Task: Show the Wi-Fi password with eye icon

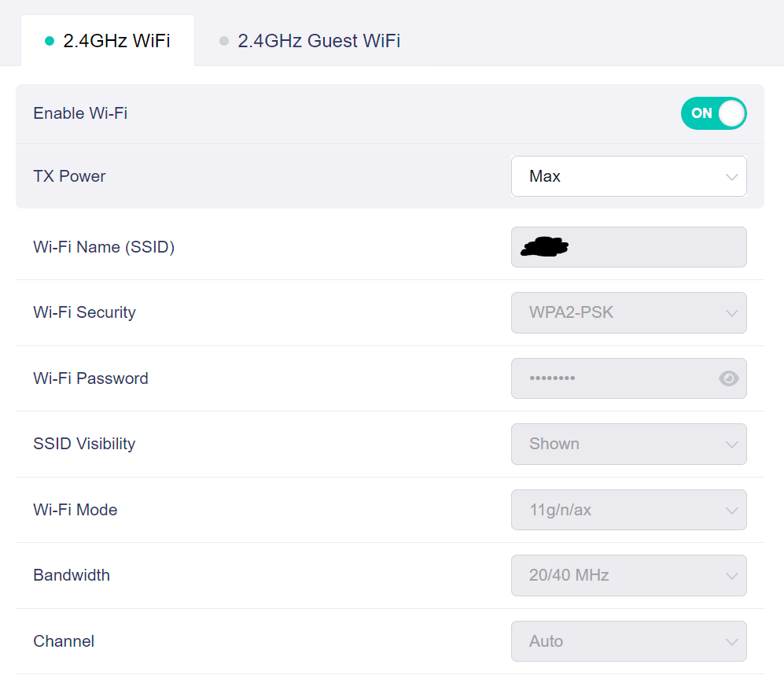Action: click(x=728, y=378)
